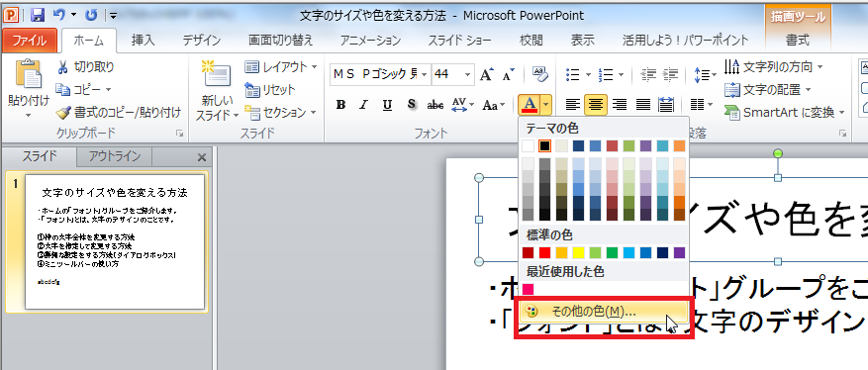This screenshot has height=370, width=868.
Task: Open the セクション section dropdown
Action: pyautogui.click(x=281, y=113)
